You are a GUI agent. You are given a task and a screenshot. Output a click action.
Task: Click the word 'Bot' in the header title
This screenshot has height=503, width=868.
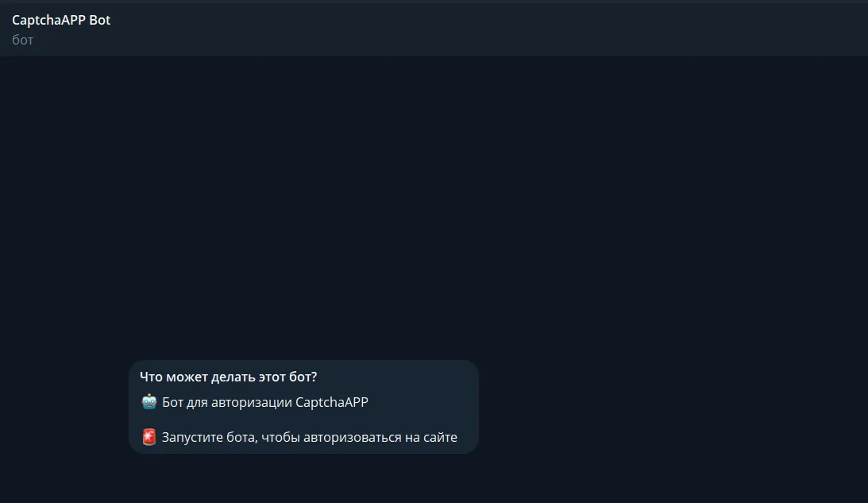pyautogui.click(x=99, y=20)
